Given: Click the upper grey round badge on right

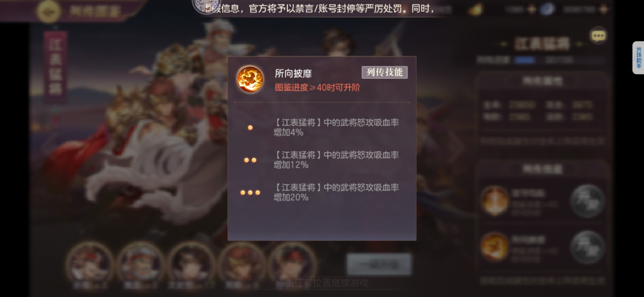Looking at the screenshot, I should tap(587, 201).
